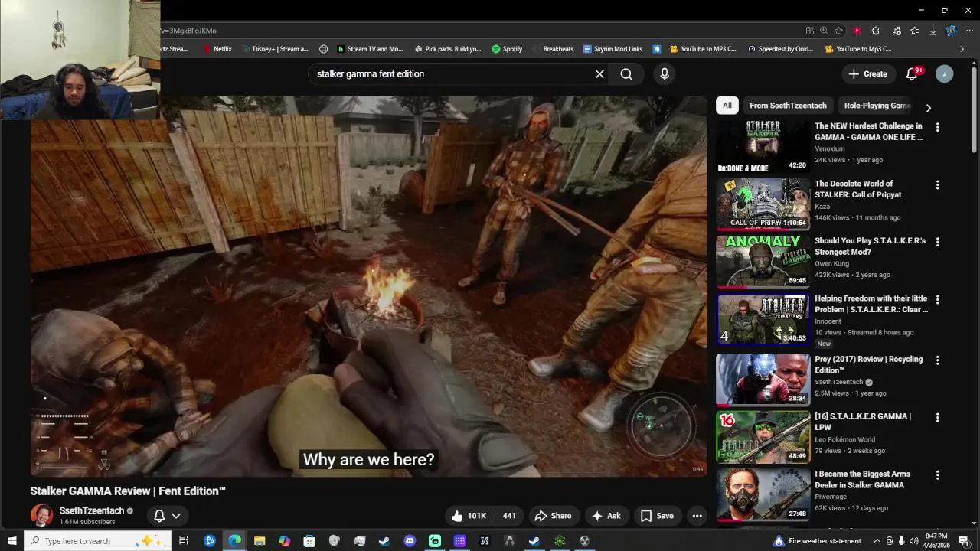Open Speedtest by Ookla bookmark
The width and height of the screenshot is (980, 551).
tap(780, 49)
